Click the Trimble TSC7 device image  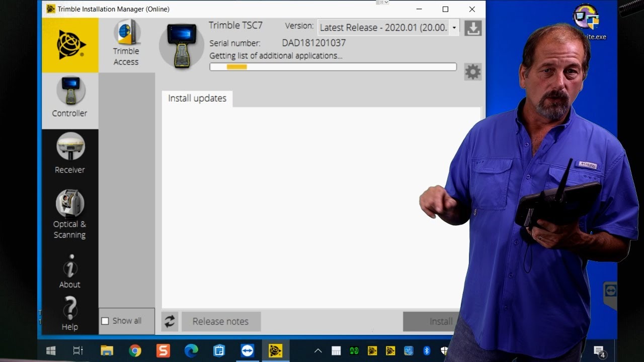(181, 45)
